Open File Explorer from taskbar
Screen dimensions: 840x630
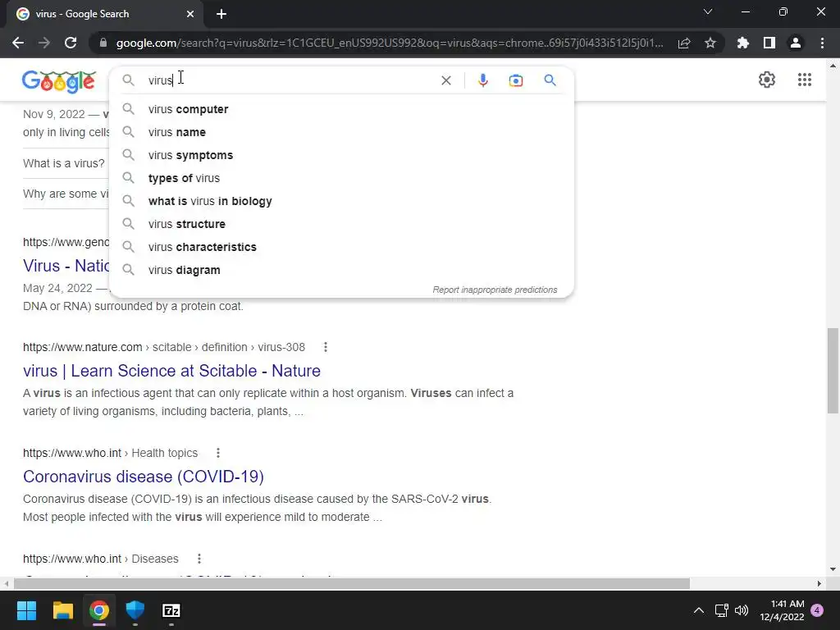click(62, 610)
